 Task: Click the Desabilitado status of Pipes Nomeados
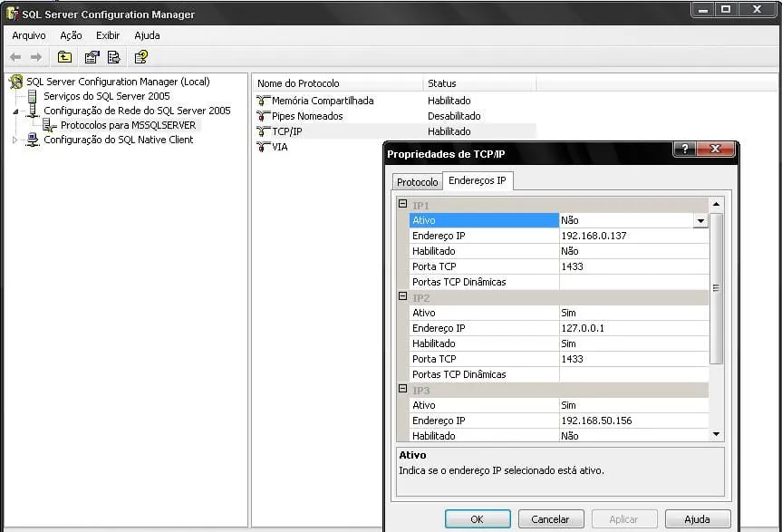pos(454,116)
